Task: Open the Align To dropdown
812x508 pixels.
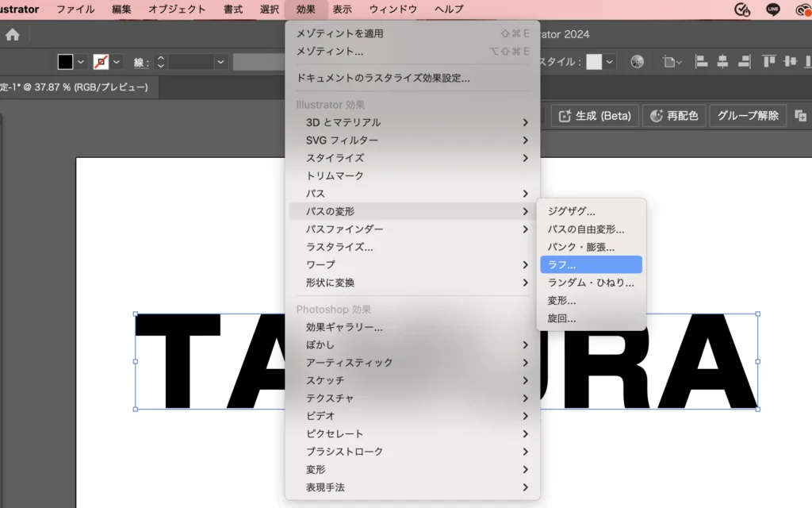Action: [x=672, y=62]
